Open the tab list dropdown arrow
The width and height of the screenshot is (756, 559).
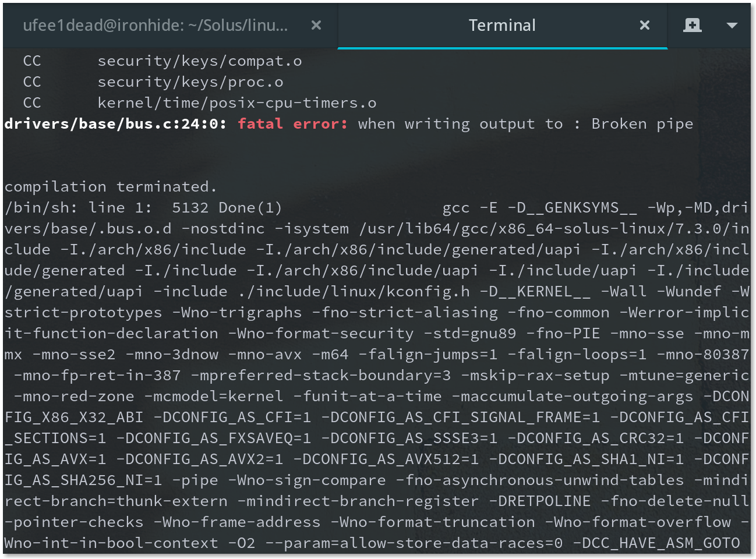coord(732,26)
